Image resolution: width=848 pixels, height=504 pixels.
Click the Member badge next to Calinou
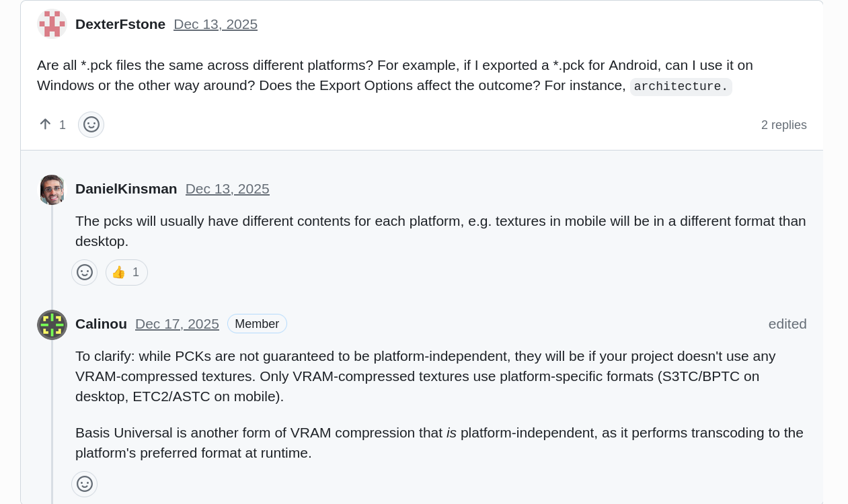click(257, 324)
